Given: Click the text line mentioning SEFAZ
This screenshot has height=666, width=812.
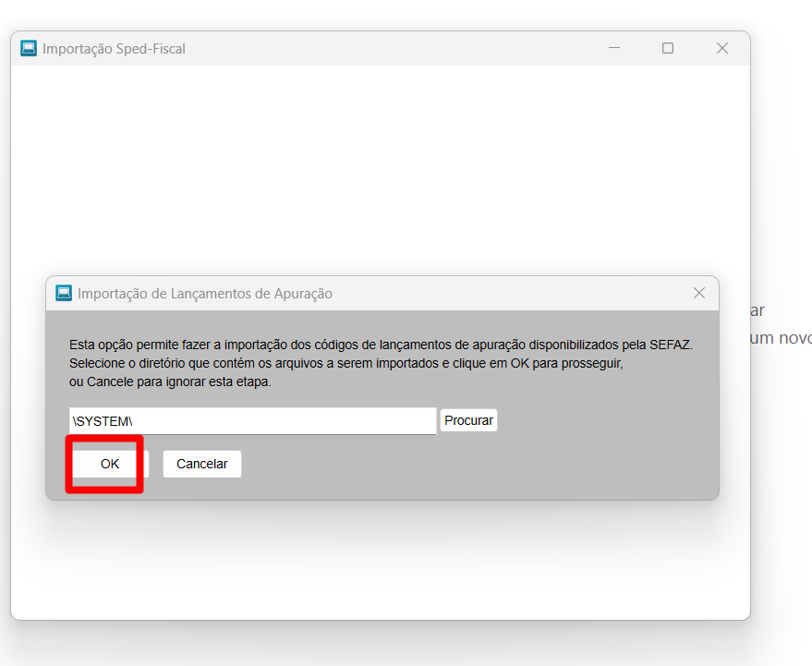Looking at the screenshot, I should (x=382, y=345).
